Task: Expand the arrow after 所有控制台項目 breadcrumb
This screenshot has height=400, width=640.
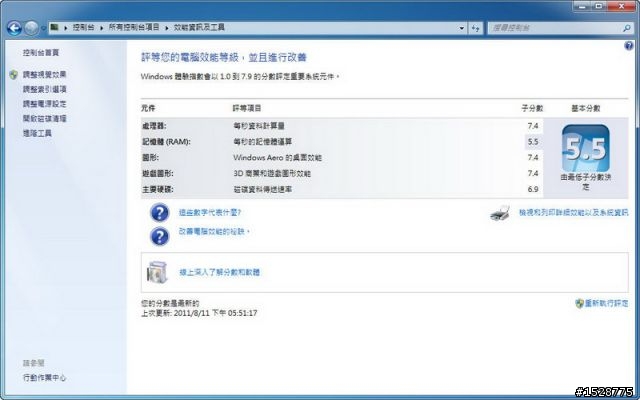Action: click(167, 28)
